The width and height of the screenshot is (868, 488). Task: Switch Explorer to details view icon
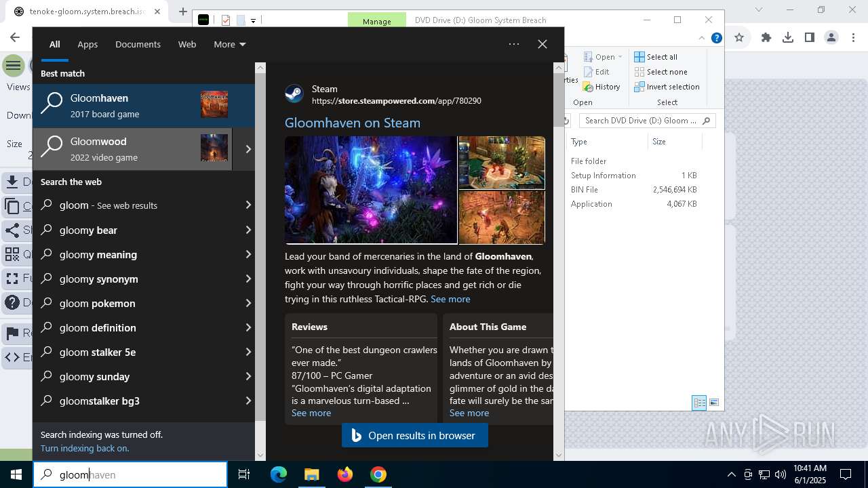click(x=699, y=403)
